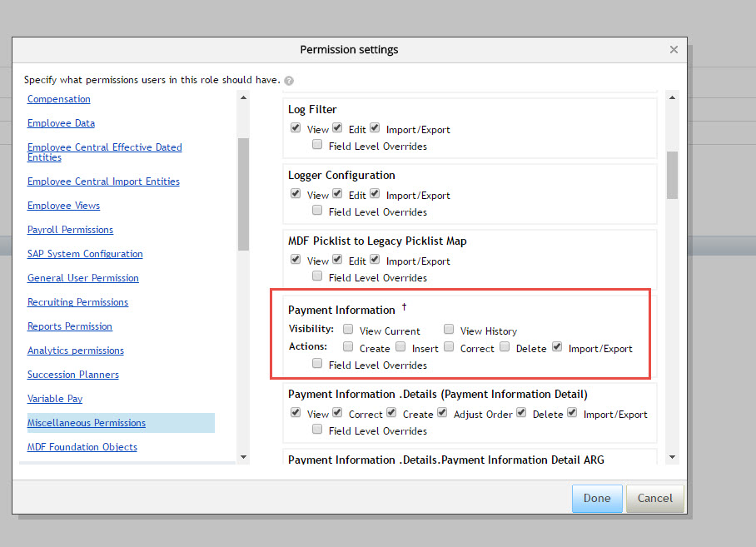Check the Payment Information Correct checkbox beside Insert
The image size is (756, 547).
tap(449, 346)
